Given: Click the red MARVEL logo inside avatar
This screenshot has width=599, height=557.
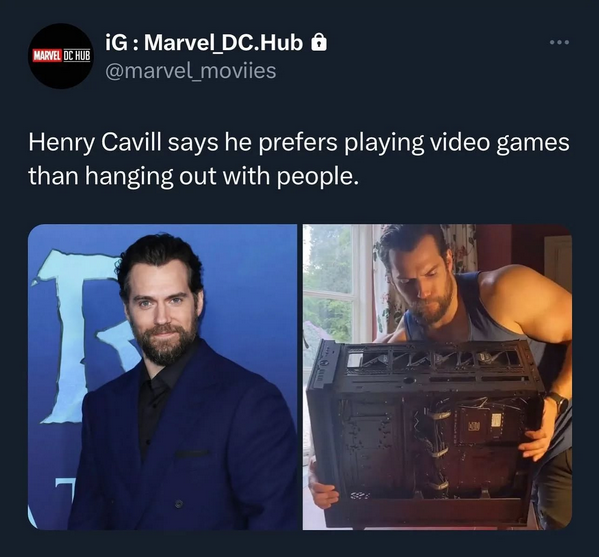Looking at the screenshot, I should (47, 56).
